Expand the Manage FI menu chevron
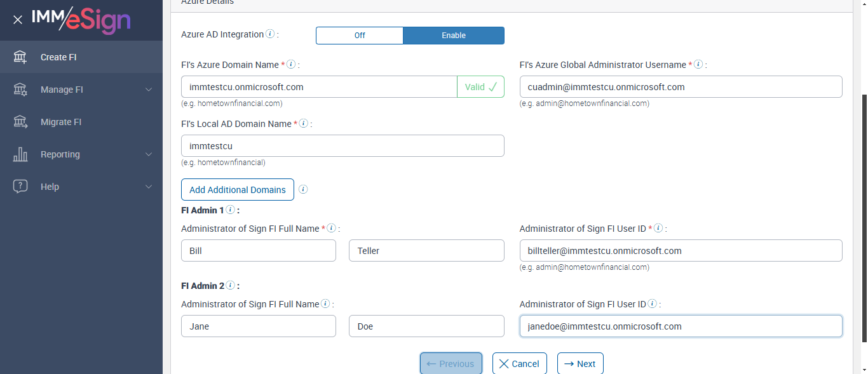Image resolution: width=868 pixels, height=374 pixels. pyautogui.click(x=149, y=90)
